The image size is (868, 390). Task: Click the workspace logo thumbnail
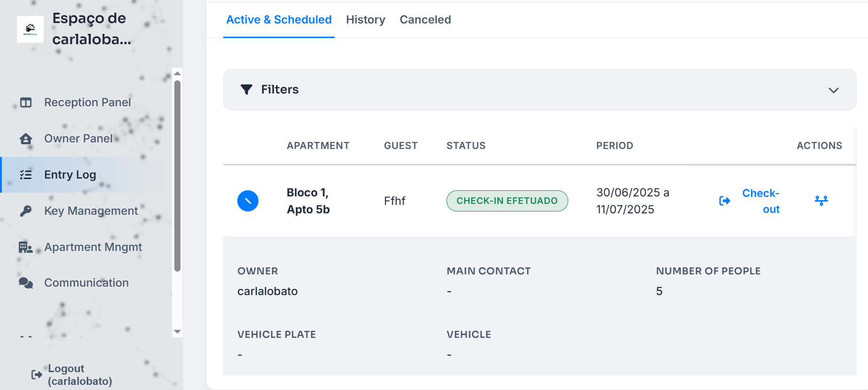pyautogui.click(x=30, y=29)
